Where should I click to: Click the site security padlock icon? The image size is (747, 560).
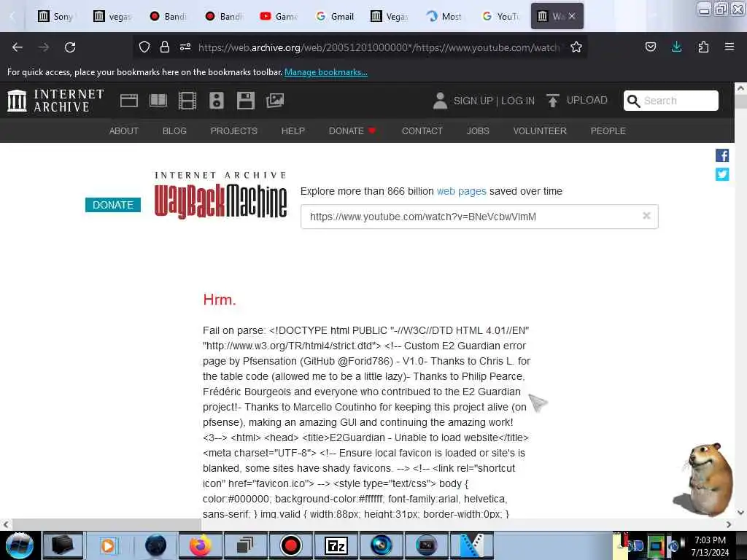coord(165,47)
